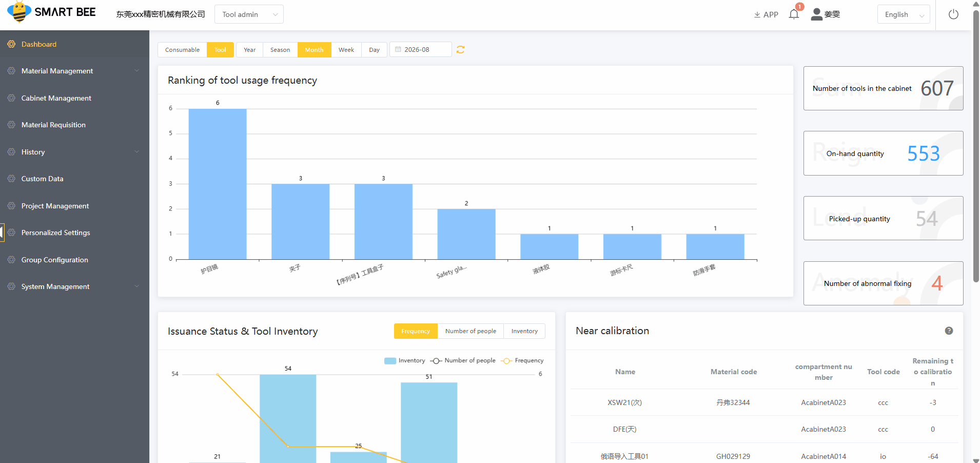Select the Month period tab
Image resolution: width=980 pixels, height=463 pixels.
coord(314,50)
